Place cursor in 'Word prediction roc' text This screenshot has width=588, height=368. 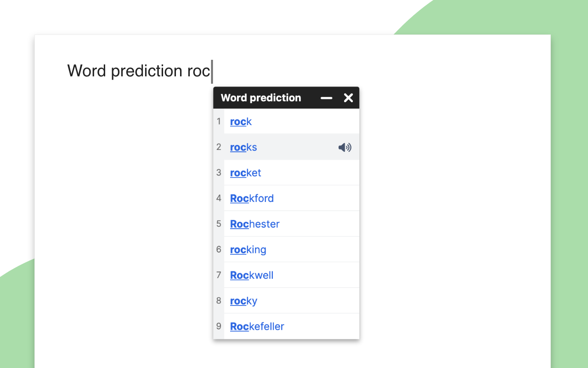[x=138, y=71]
